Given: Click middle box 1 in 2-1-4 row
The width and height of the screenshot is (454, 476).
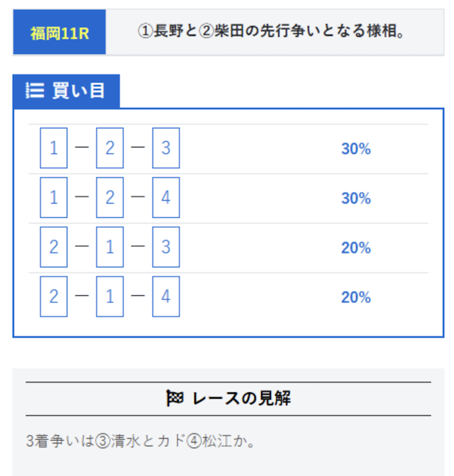Looking at the screenshot, I should (x=110, y=297).
